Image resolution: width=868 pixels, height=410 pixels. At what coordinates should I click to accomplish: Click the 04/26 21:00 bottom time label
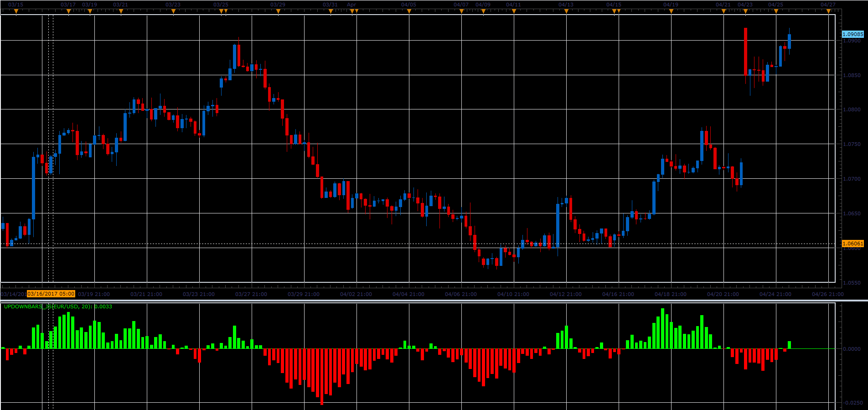click(828, 294)
